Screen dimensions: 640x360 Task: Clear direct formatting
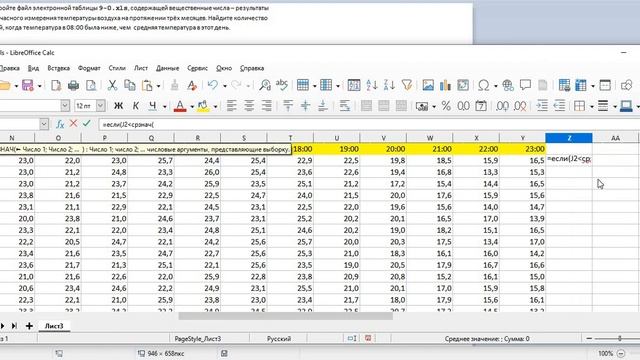click(191, 85)
